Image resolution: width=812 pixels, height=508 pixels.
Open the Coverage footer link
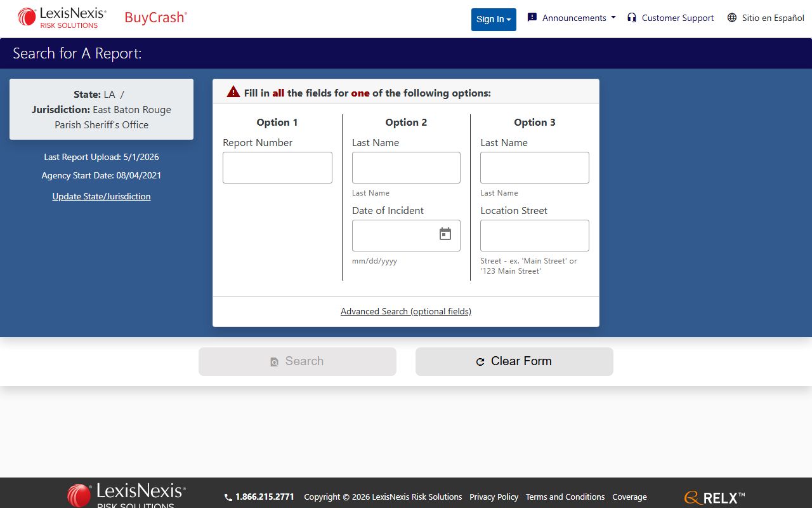coord(629,497)
